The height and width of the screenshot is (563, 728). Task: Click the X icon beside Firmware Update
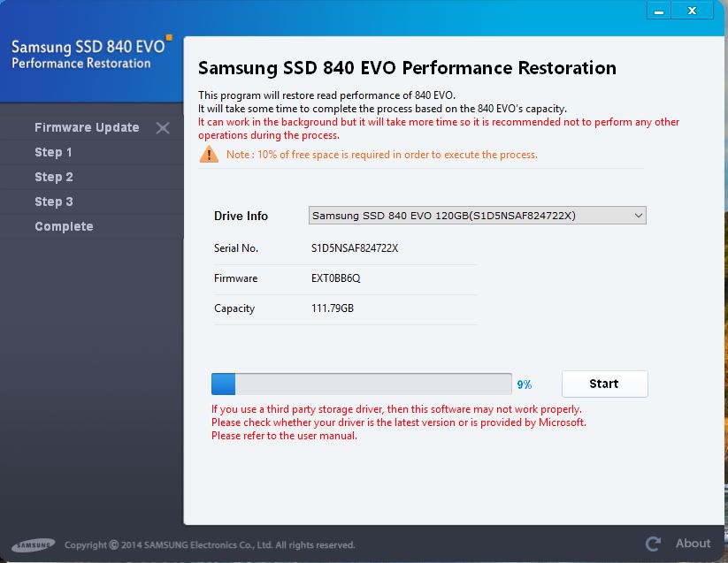click(163, 128)
